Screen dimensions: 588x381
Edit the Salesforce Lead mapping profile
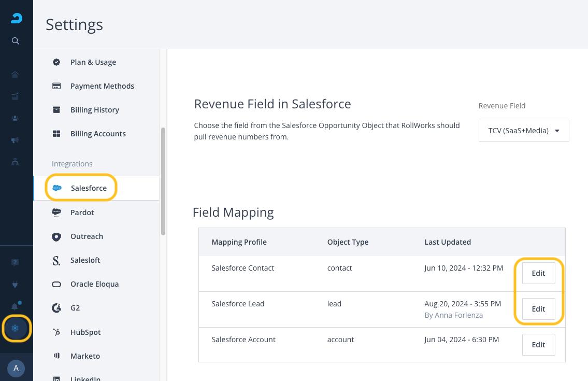[538, 309]
